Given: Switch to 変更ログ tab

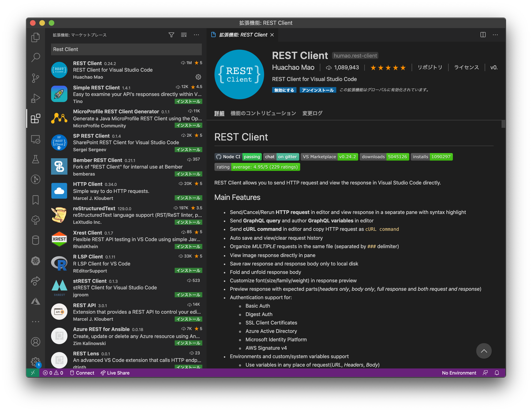Looking at the screenshot, I should click(x=312, y=113).
